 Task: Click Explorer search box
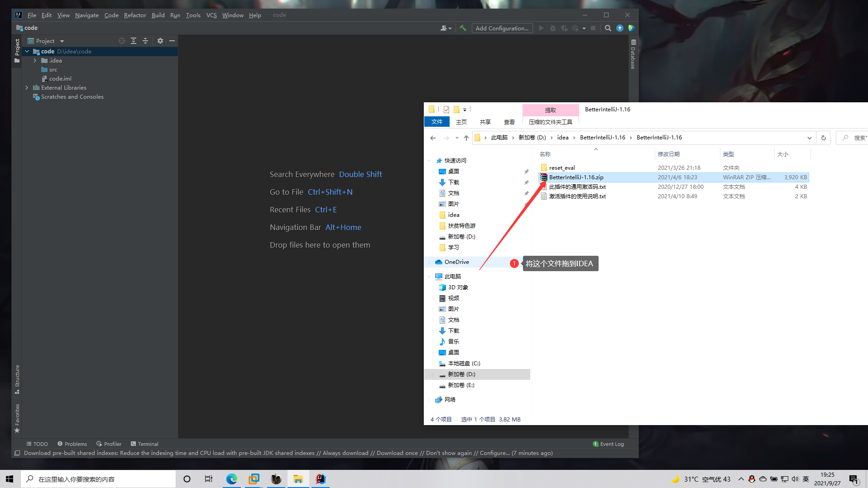pos(852,138)
